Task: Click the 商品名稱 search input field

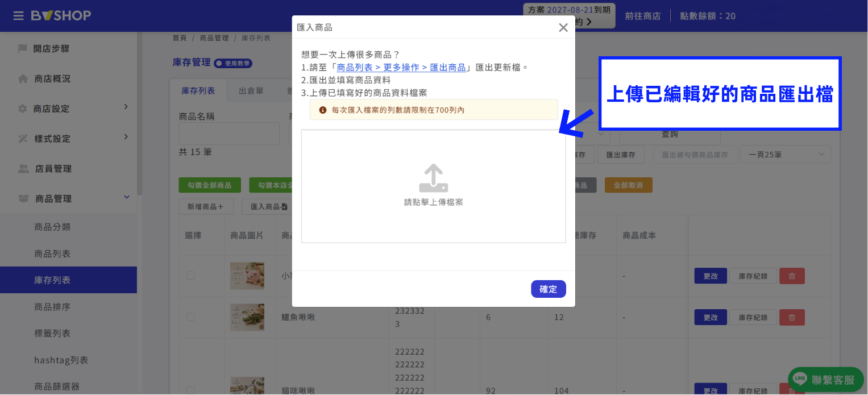Action: (229, 134)
